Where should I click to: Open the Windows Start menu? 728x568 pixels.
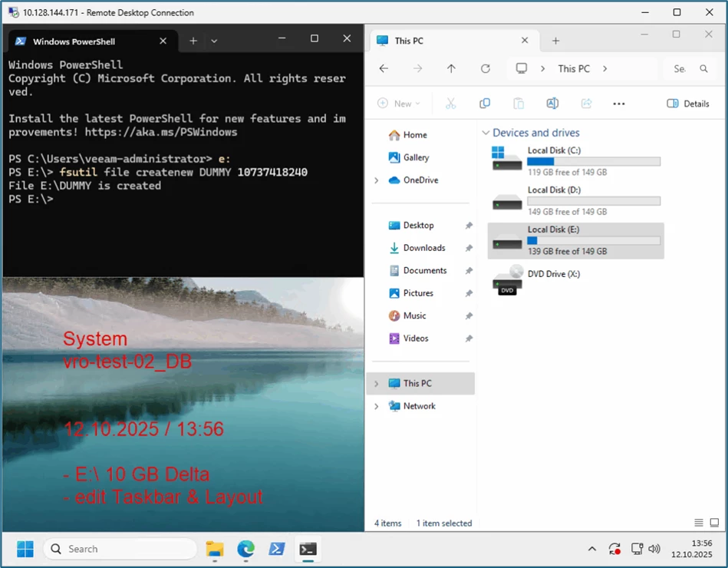25,549
